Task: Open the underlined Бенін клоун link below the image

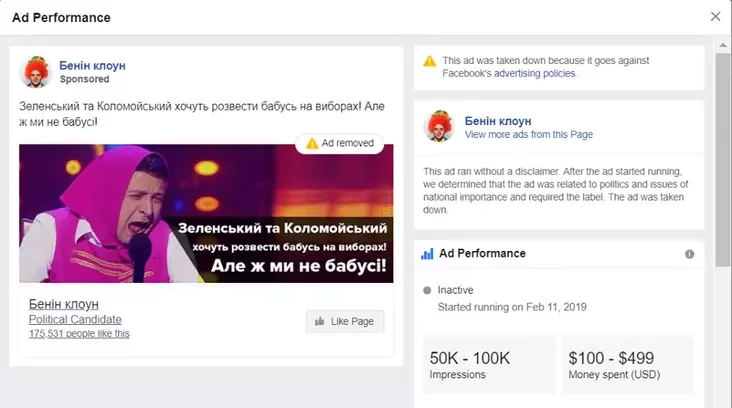Action: click(63, 304)
